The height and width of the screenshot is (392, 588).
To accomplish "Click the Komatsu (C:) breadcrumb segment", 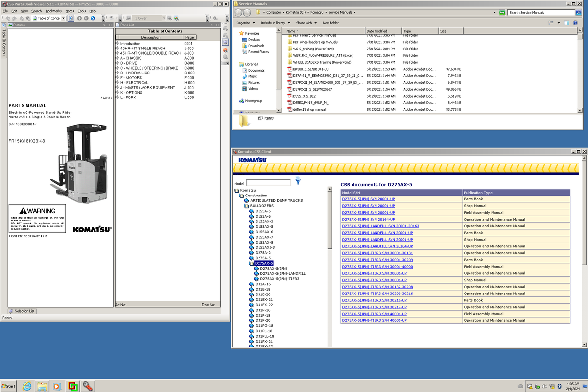I will coord(296,12).
